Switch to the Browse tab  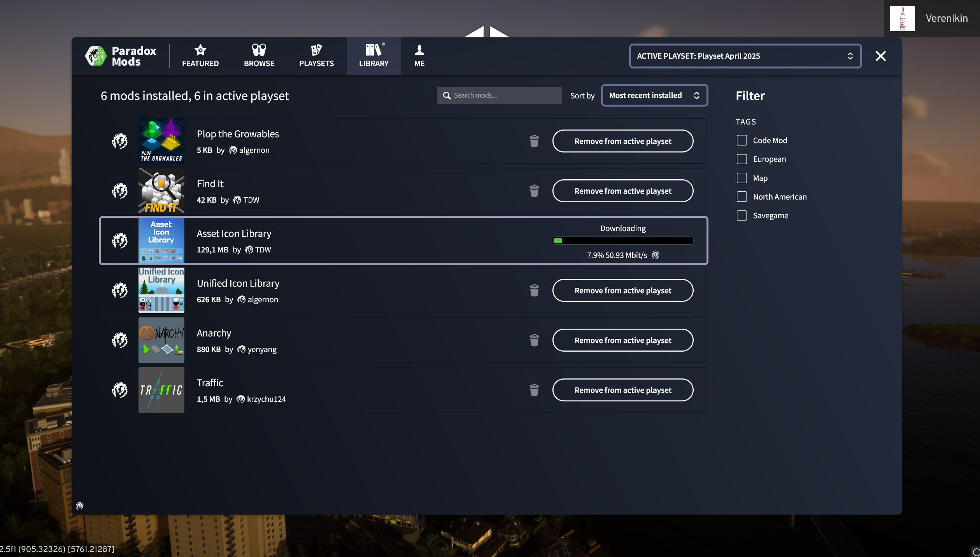[259, 56]
